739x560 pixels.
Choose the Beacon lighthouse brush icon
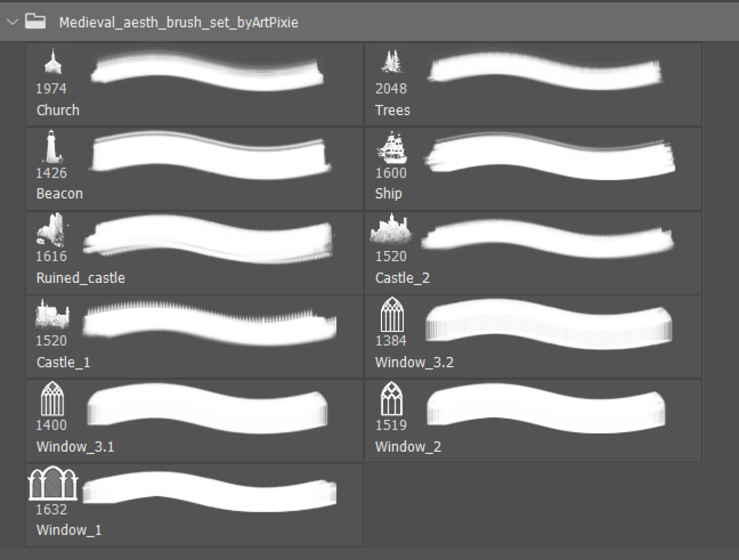coord(52,146)
